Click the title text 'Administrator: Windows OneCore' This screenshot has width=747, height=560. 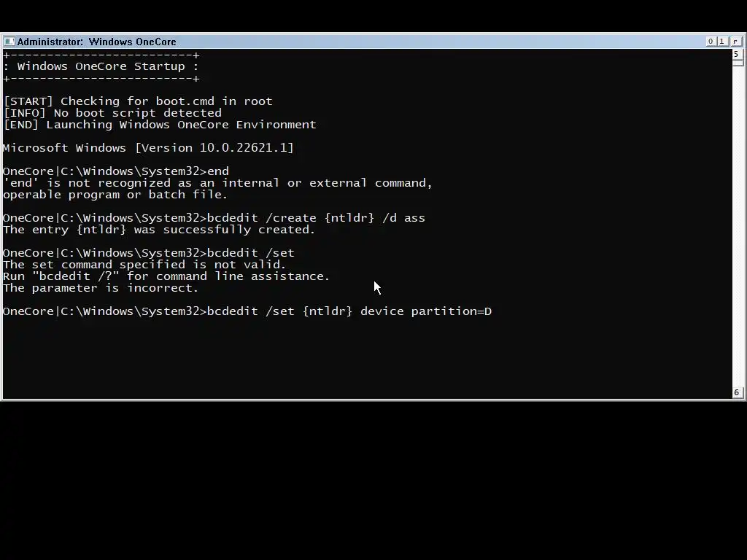(97, 42)
